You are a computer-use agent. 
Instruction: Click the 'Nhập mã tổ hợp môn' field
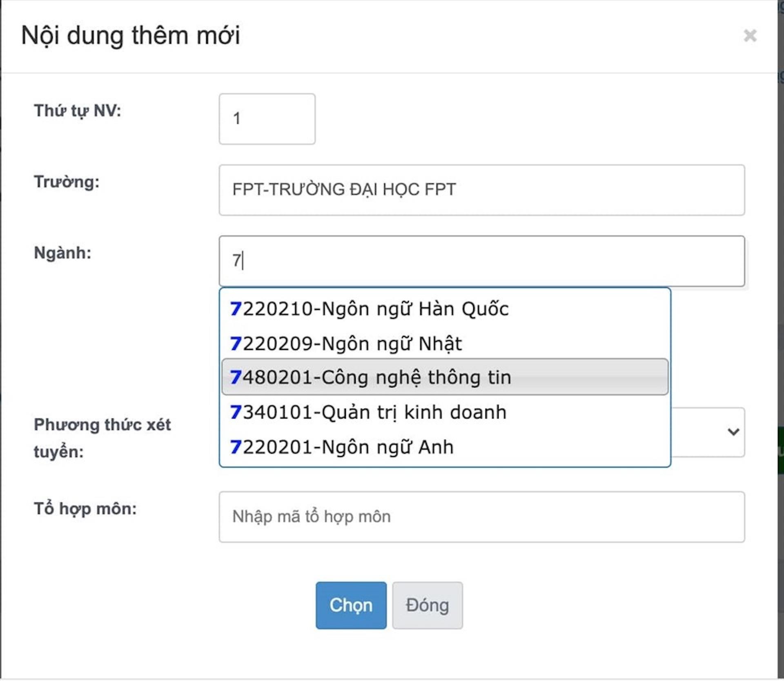482,516
